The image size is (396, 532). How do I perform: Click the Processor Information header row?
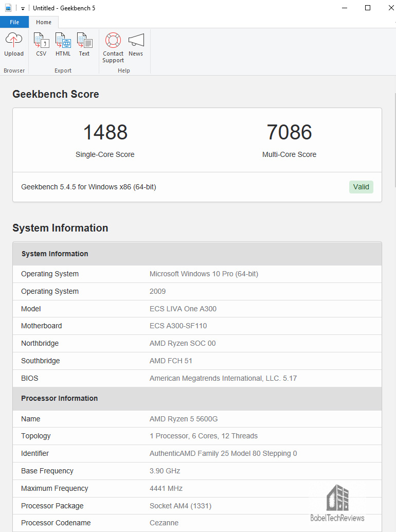click(197, 398)
